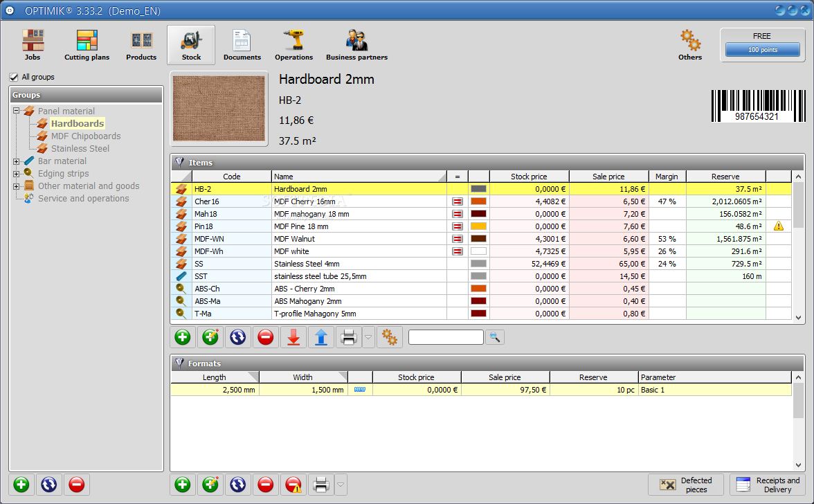Click the 987654321 barcode
The height and width of the screenshot is (504, 814).
[758, 106]
